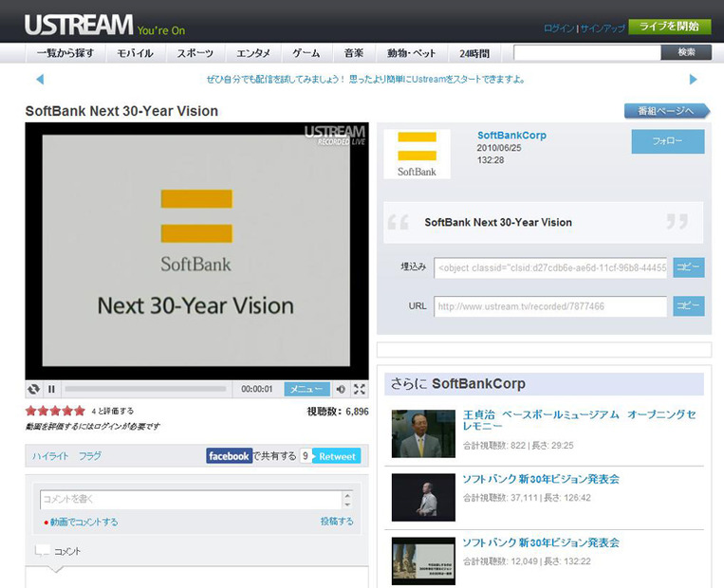Click the ライブを開始 green button
Image resolution: width=724 pixels, height=588 pixels.
point(669,27)
